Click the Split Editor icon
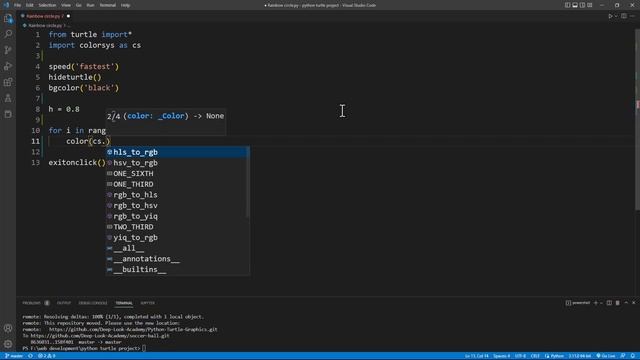Image resolution: width=640 pixels, height=360 pixels. (624, 16)
